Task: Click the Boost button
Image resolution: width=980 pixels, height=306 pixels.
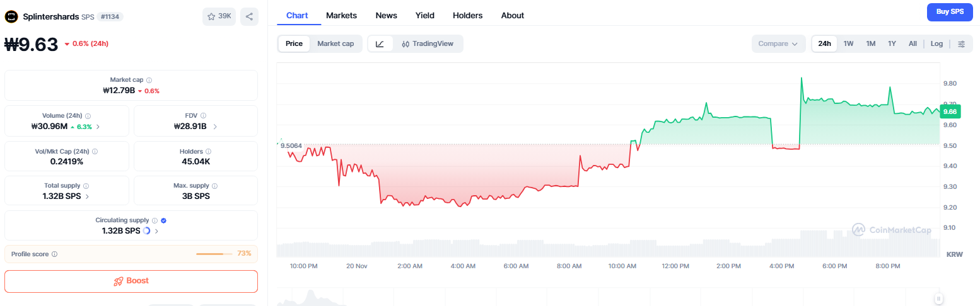Action: (x=131, y=281)
